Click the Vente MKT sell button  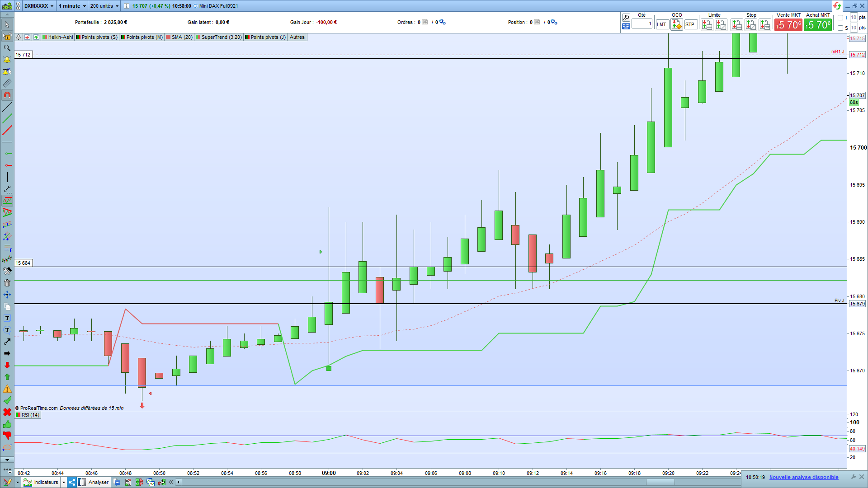[788, 25]
